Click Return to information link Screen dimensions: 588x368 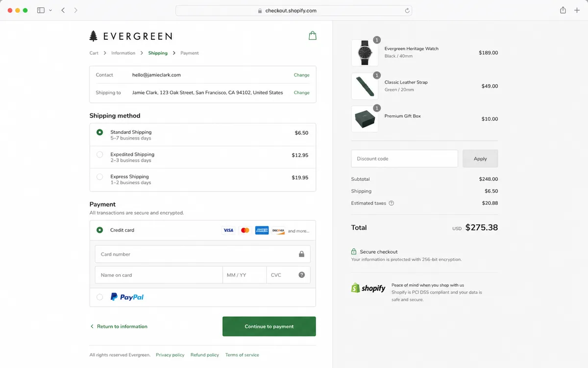[119, 326]
